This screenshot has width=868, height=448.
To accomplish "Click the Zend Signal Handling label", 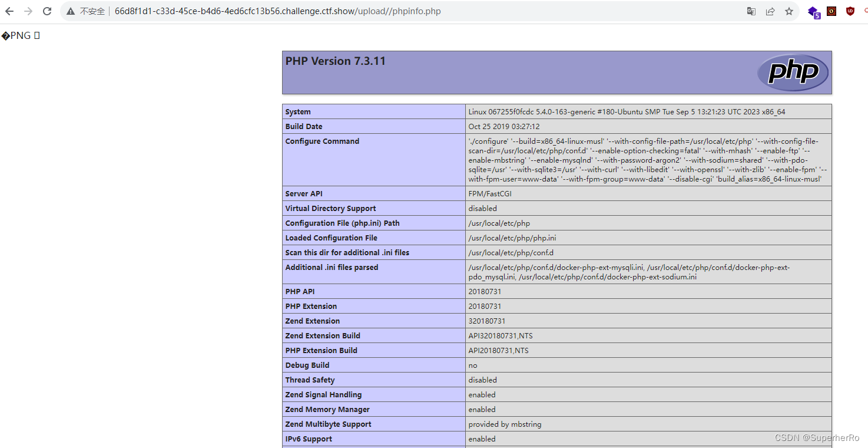I will coord(323,395).
